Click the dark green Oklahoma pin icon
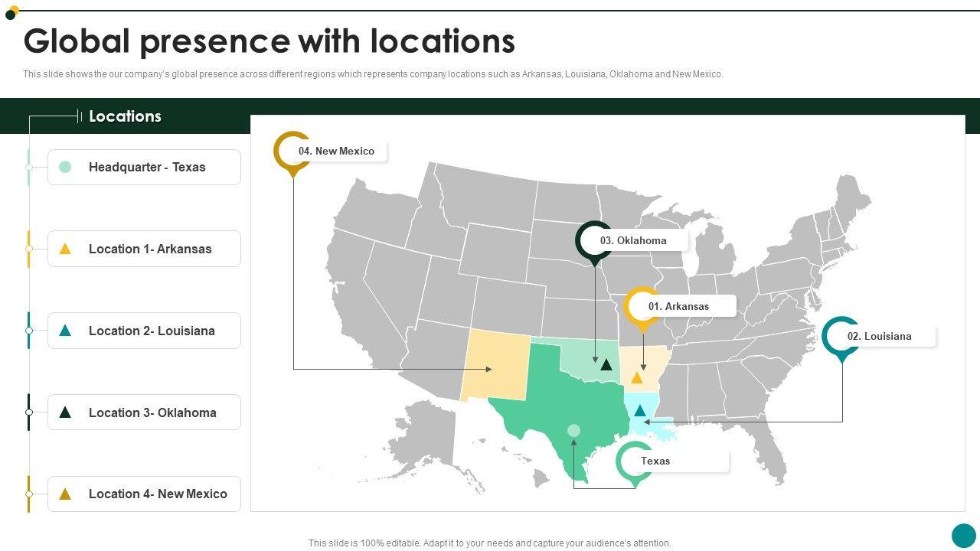 594,241
